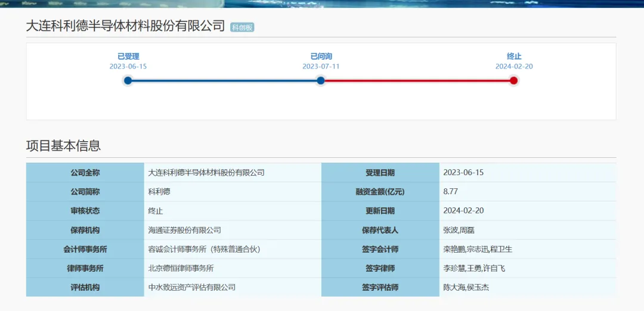
Task: Click 陈大海,侯玉杰 value
Action: click(466, 287)
